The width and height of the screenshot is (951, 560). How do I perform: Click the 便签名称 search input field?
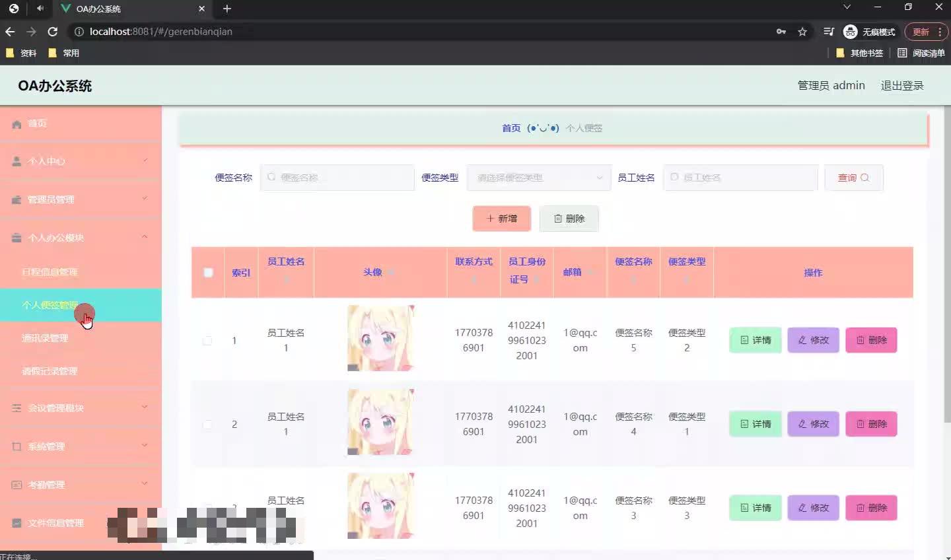(337, 177)
